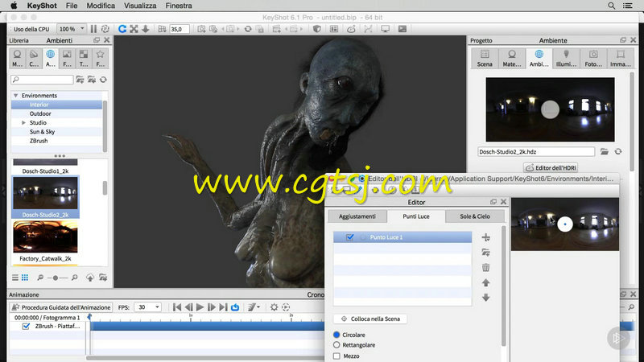Jump to the first animation frame

tap(177, 307)
